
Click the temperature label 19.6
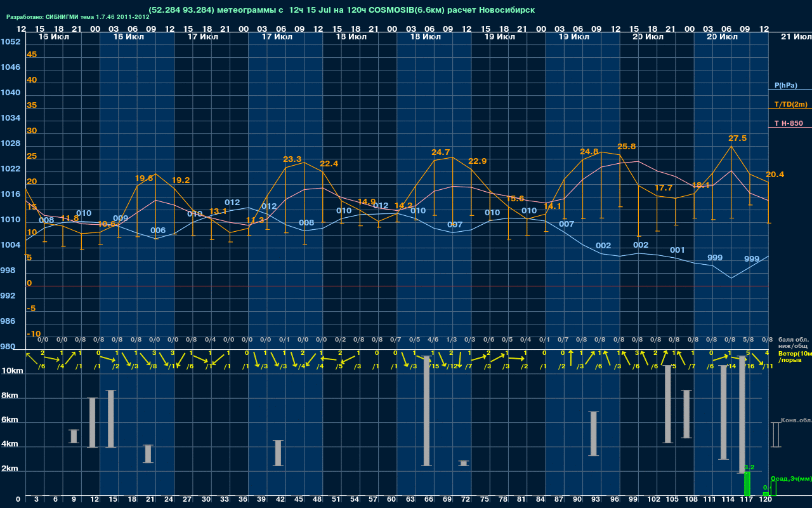[x=143, y=179]
